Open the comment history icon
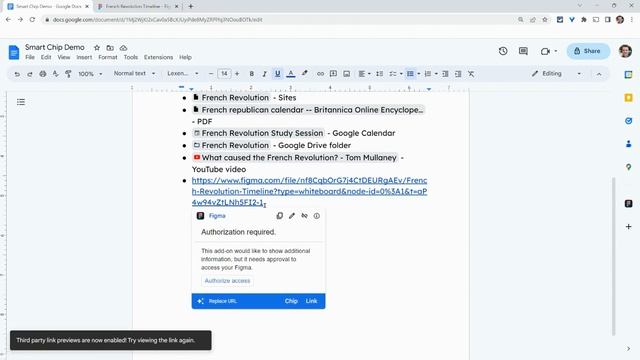Viewport: 640px width, 360px height. [523, 51]
